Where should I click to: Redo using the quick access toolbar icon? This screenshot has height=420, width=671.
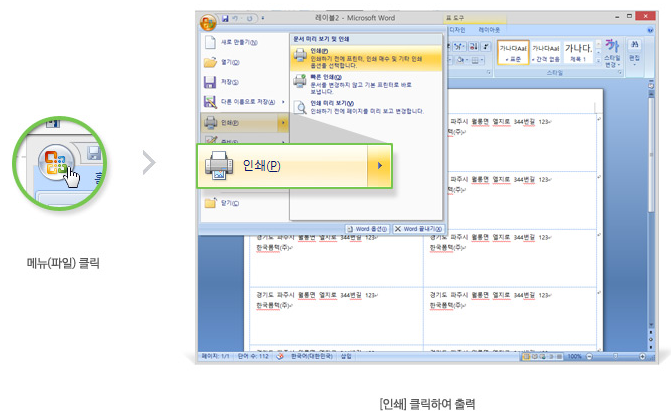249,18
